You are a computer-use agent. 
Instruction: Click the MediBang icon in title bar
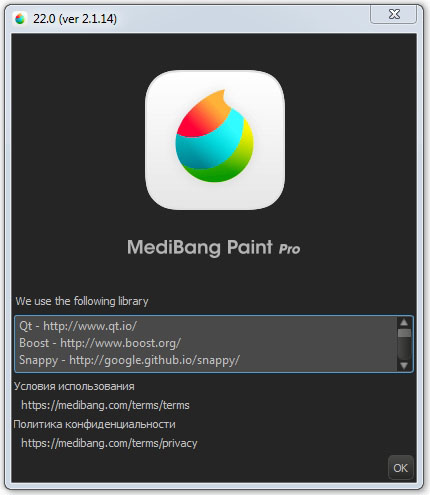pos(20,19)
